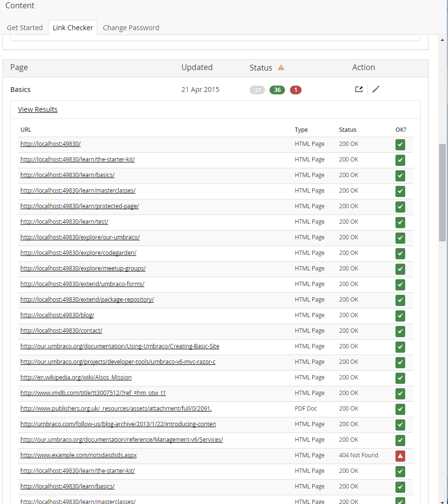The width and height of the screenshot is (448, 504).
Task: Click green check for blog row
Action: (400, 316)
